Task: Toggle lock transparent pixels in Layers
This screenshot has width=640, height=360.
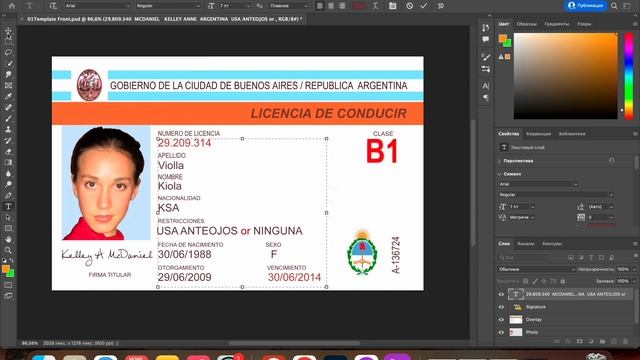Action: pos(526,281)
